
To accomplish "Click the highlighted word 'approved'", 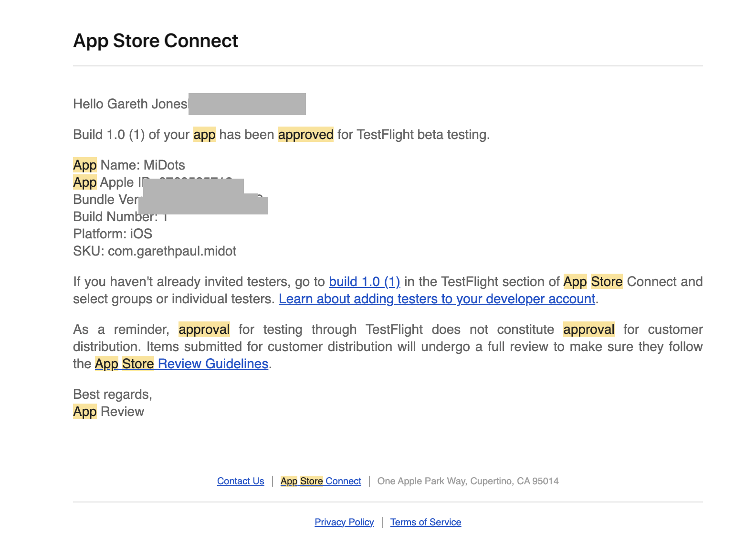I will pos(306,135).
